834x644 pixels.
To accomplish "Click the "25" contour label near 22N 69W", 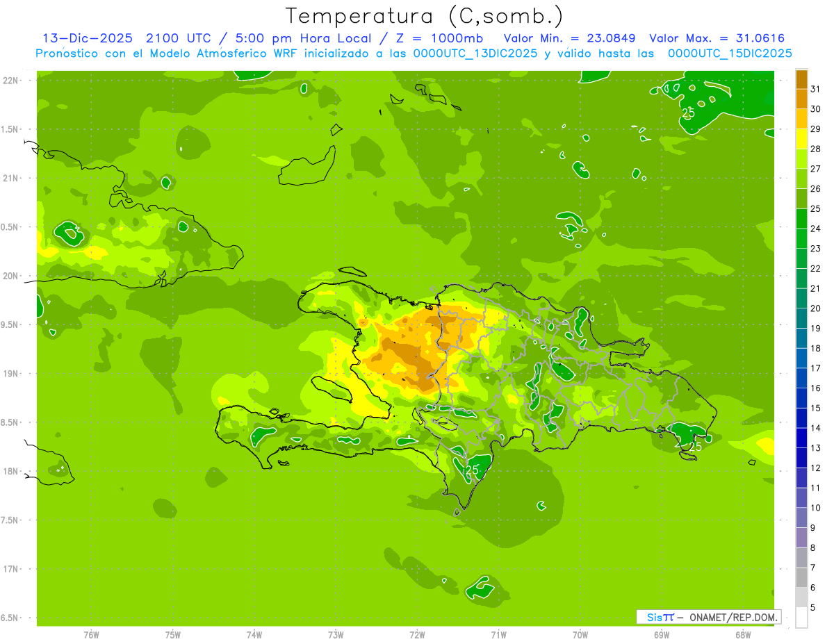I will pos(688,113).
